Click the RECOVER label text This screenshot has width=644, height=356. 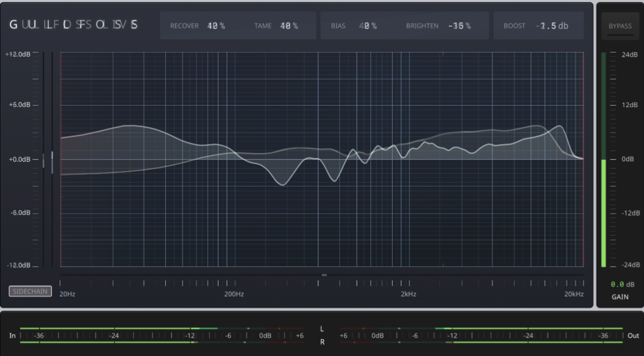184,26
